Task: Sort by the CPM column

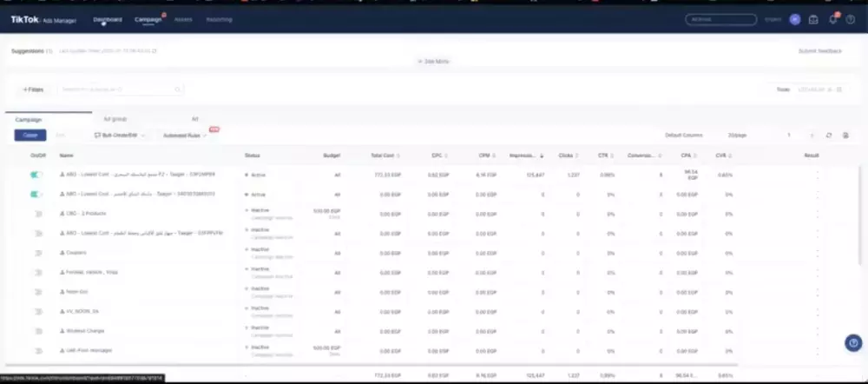Action: [x=494, y=156]
